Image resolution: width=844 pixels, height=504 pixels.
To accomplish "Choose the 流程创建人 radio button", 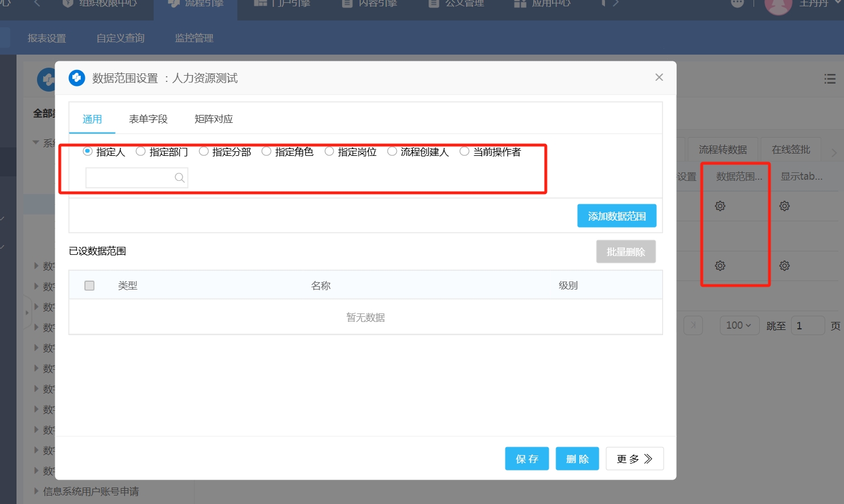I will (392, 151).
